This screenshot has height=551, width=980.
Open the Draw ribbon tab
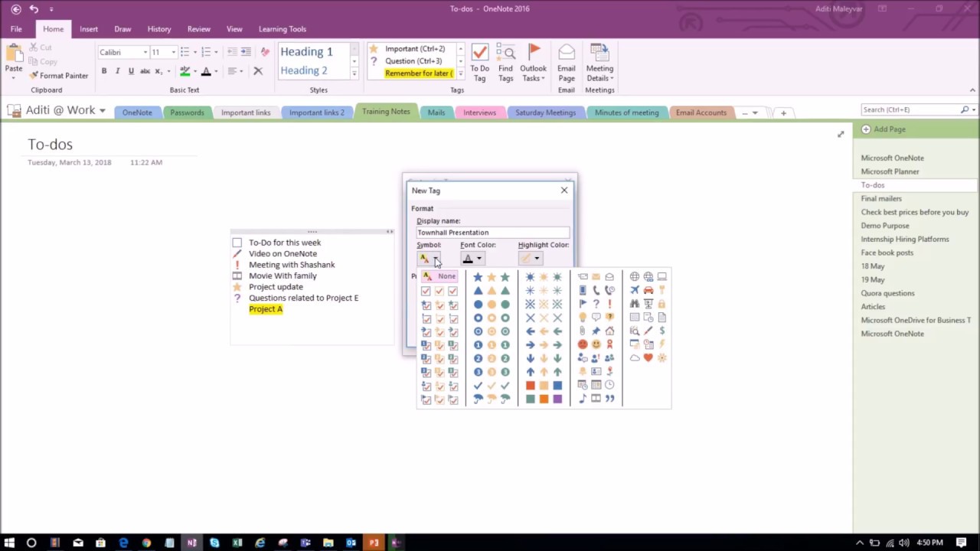pyautogui.click(x=122, y=29)
